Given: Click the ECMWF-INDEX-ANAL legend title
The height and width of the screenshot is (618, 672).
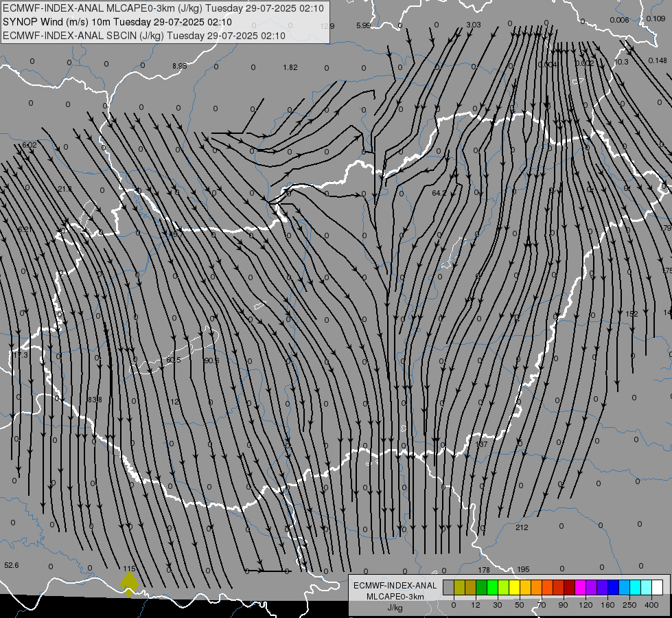Looking at the screenshot, I should point(395,586).
